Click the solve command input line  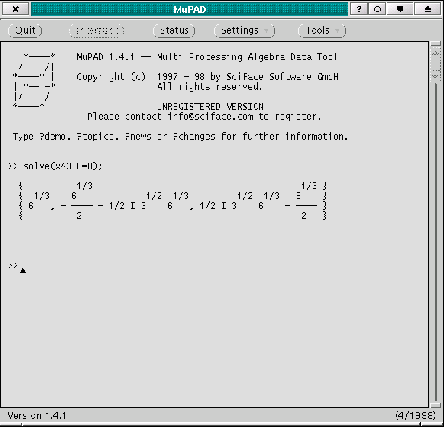(55, 166)
